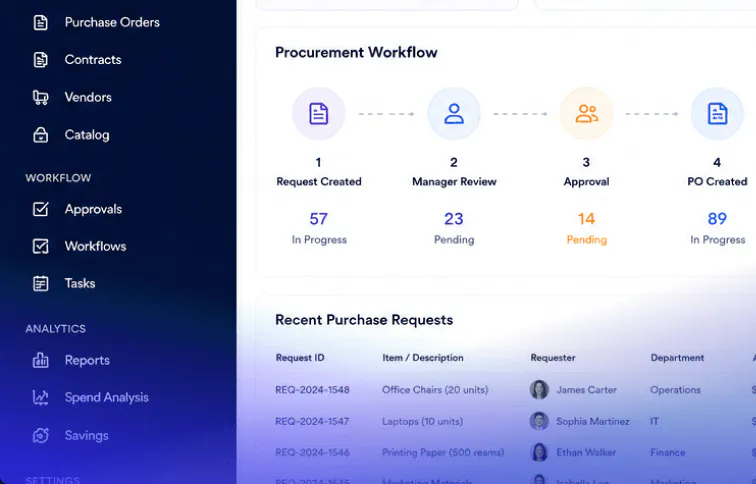Viewport: 756px width, 484px height.
Task: Open request REQ-2024-1547
Action: tap(312, 421)
